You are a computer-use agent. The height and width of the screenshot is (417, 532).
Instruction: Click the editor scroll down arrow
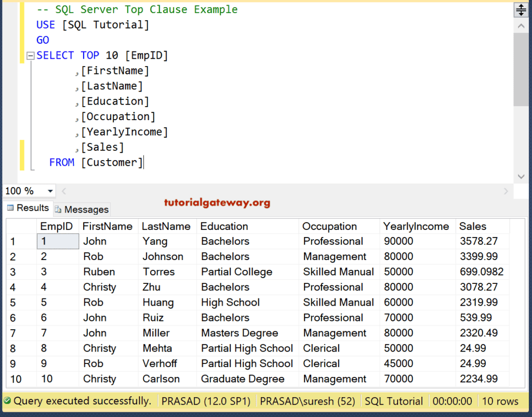click(521, 177)
